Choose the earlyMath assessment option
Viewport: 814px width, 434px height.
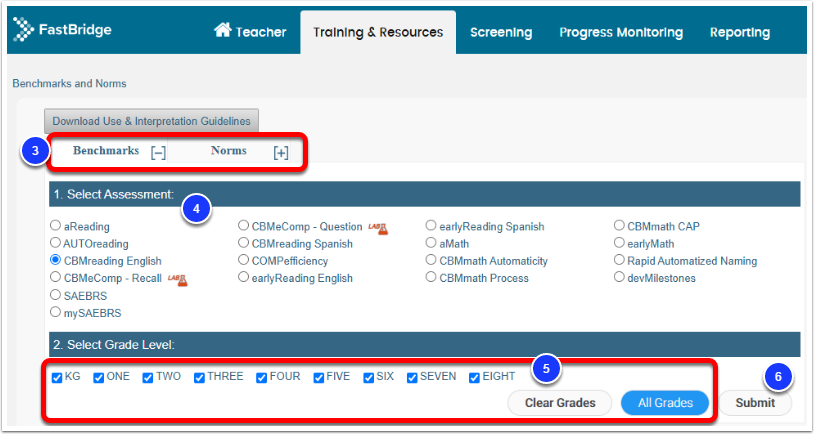pos(619,242)
